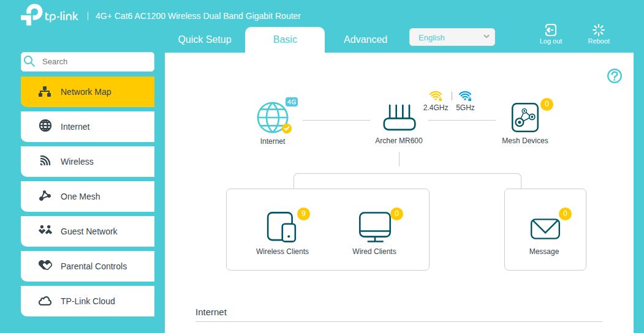Click the TP-Link Cloud icon
This screenshot has height=333, width=644.
tap(45, 301)
